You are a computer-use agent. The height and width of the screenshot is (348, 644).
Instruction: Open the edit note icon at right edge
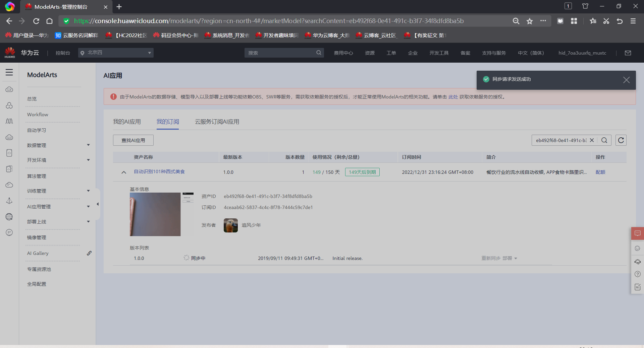coord(638,287)
